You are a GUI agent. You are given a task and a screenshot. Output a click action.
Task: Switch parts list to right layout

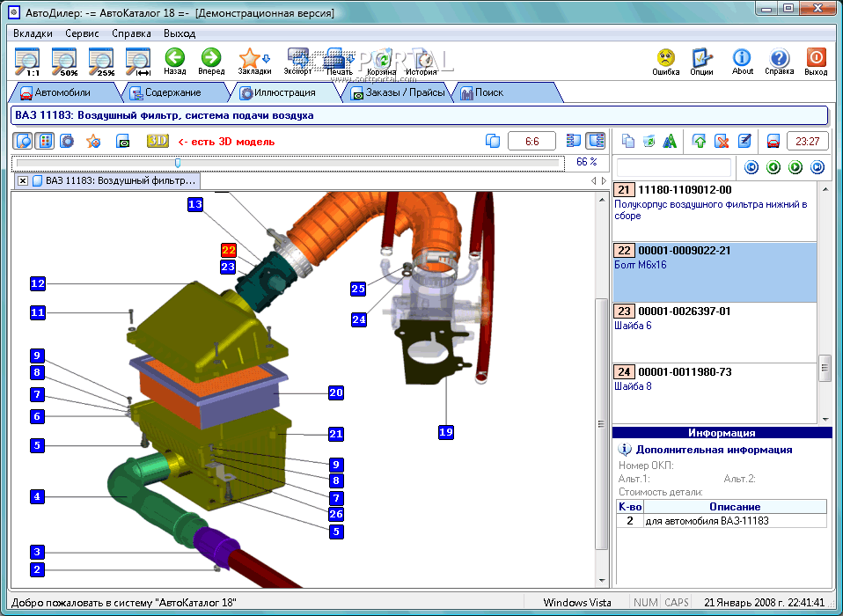[x=595, y=141]
